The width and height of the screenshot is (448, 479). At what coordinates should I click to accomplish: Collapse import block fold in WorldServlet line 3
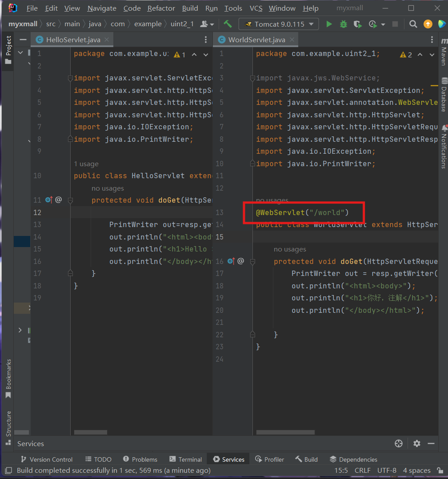tap(252, 78)
